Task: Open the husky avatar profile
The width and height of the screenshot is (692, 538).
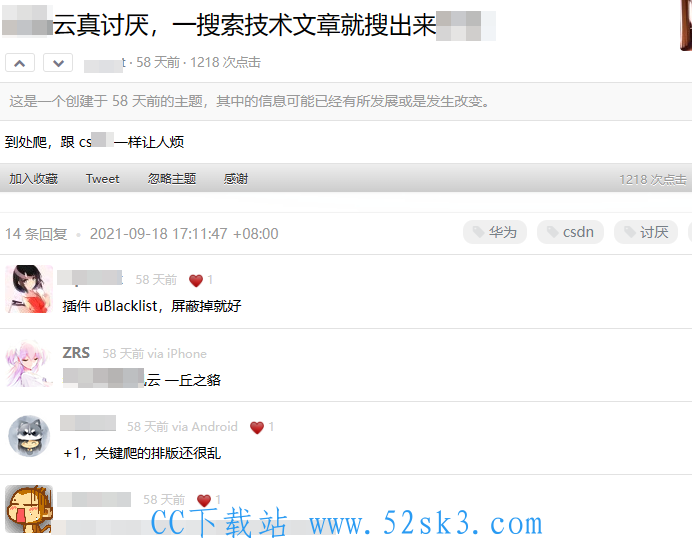Action: (x=29, y=436)
